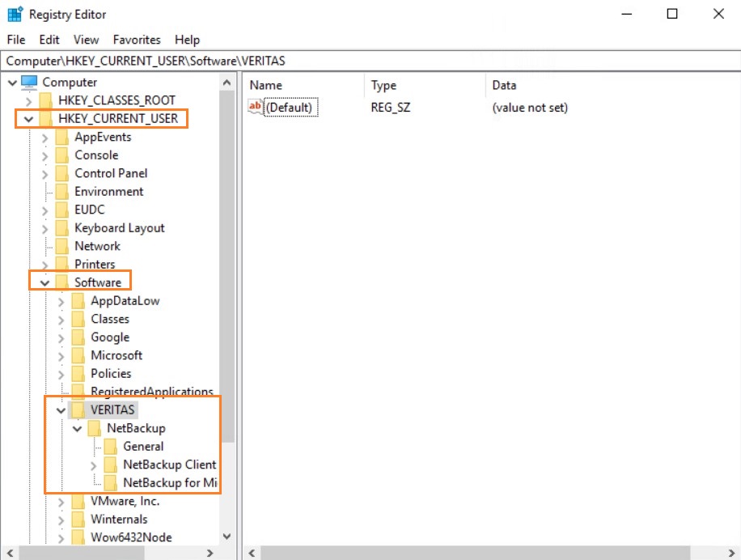Click tree pane scroll up arrow

coord(227,83)
